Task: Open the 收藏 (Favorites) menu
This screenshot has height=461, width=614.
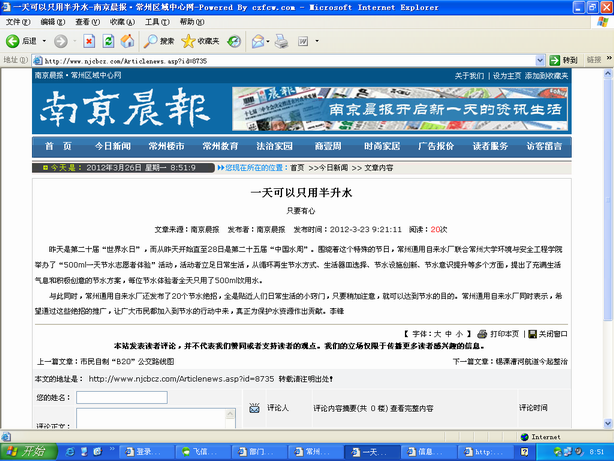Action: click(117, 20)
